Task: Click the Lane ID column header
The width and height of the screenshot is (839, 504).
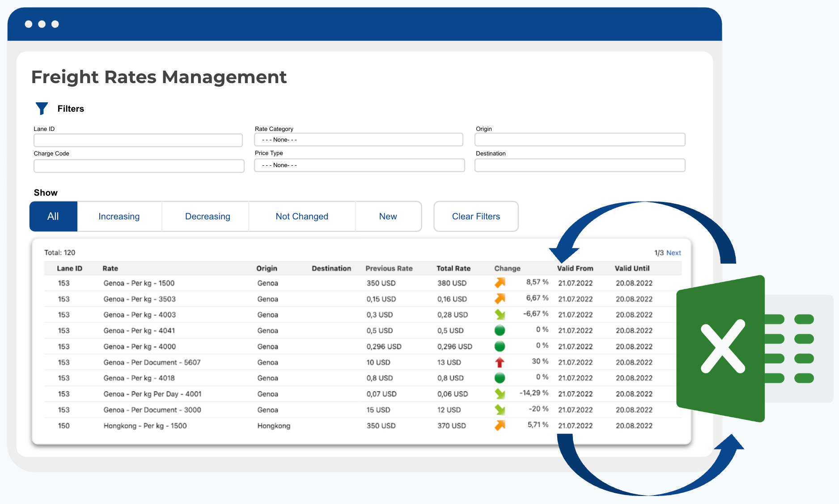Action: tap(69, 269)
